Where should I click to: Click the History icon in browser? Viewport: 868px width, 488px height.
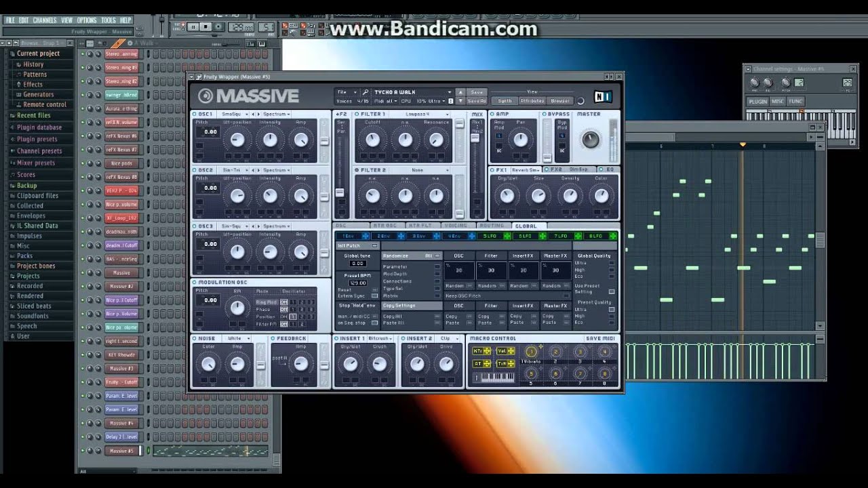18,64
